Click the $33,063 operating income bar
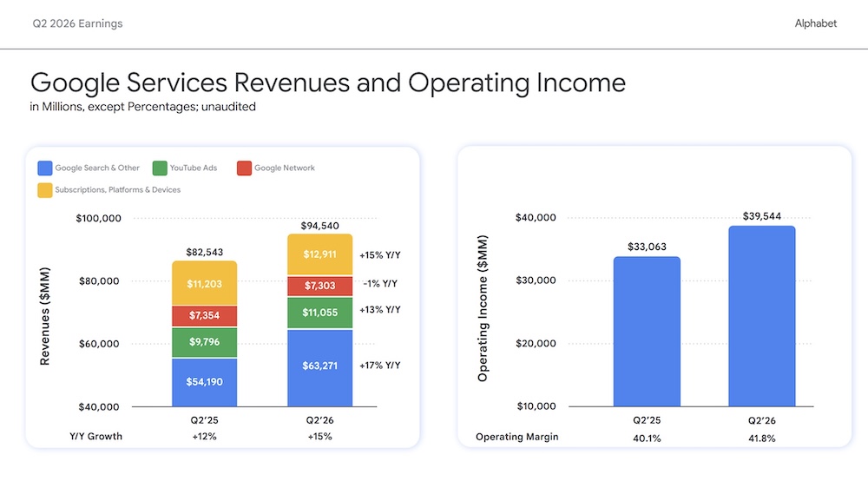This screenshot has height=488, width=868. tap(647, 331)
